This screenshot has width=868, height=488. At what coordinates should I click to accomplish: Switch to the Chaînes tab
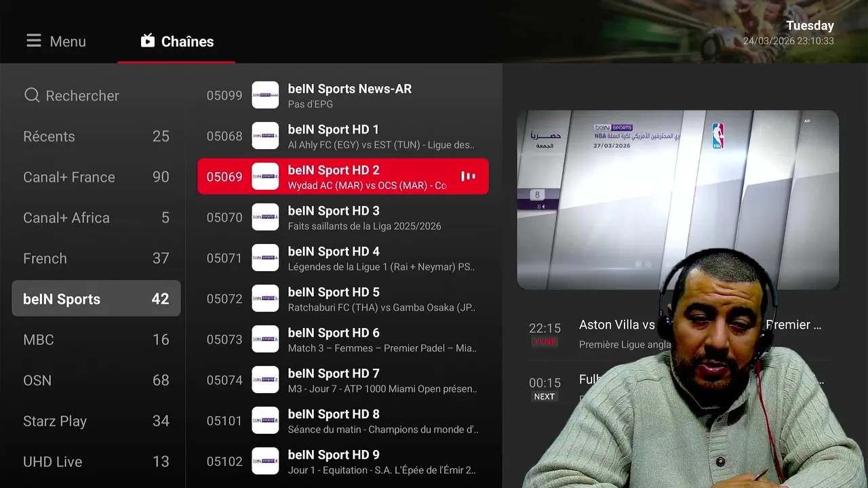tap(176, 41)
